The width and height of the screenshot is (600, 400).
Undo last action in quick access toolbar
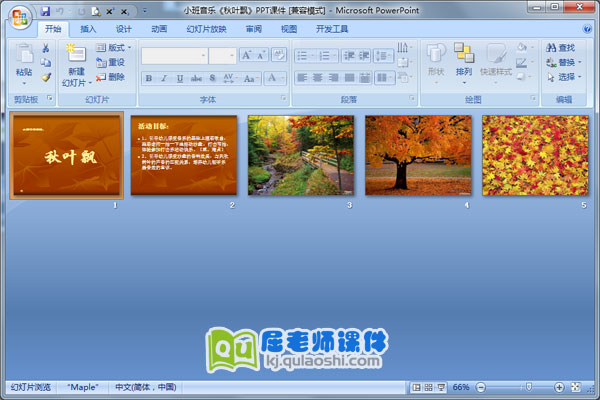pyautogui.click(x=60, y=11)
